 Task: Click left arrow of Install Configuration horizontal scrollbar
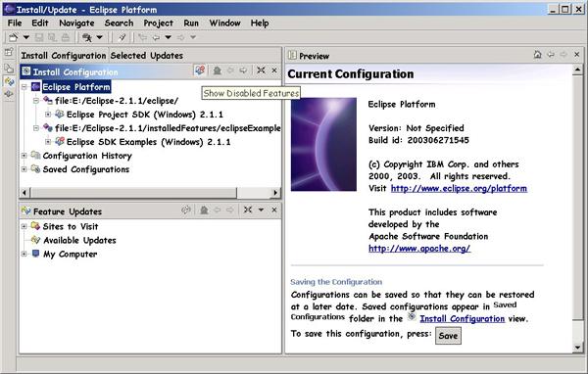coord(24,193)
